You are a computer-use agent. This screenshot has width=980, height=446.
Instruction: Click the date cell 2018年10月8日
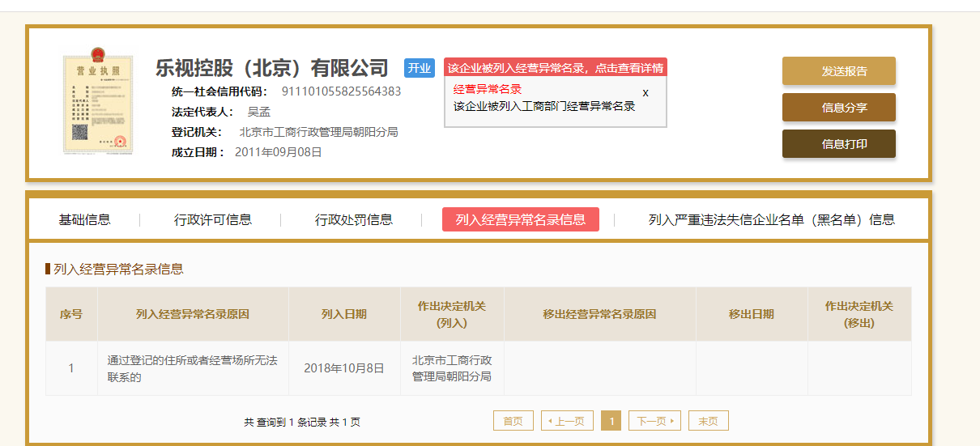344,368
